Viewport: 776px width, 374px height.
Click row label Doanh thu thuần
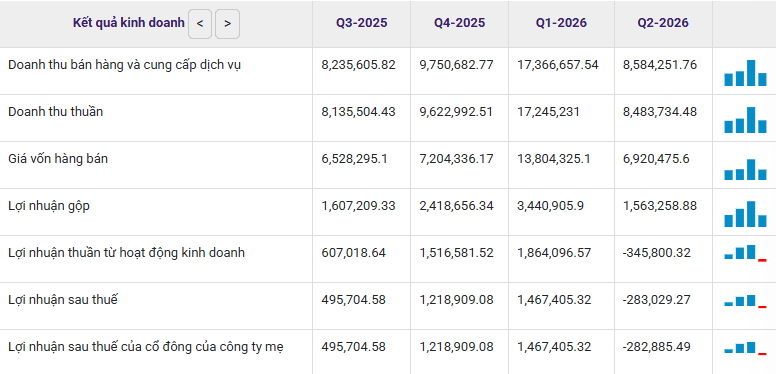(x=55, y=112)
